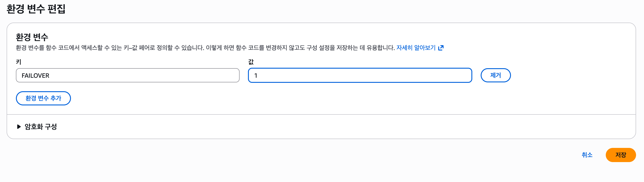
Task: Select the 환경 변수 section heading
Action: (32, 37)
